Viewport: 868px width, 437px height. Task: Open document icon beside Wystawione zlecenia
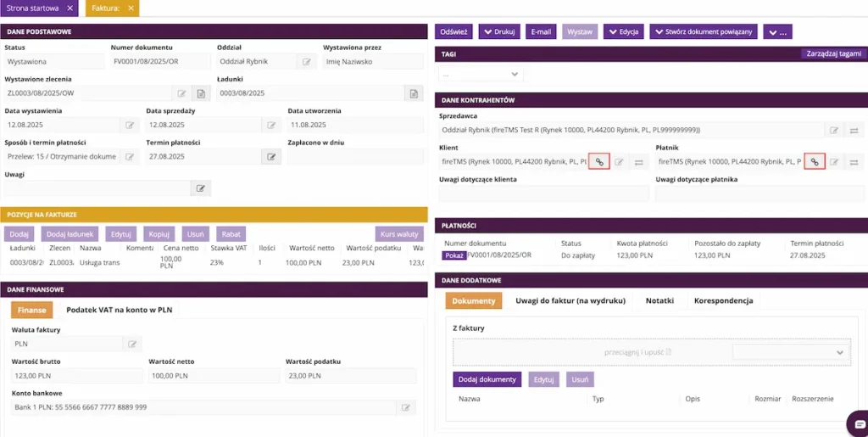[201, 93]
